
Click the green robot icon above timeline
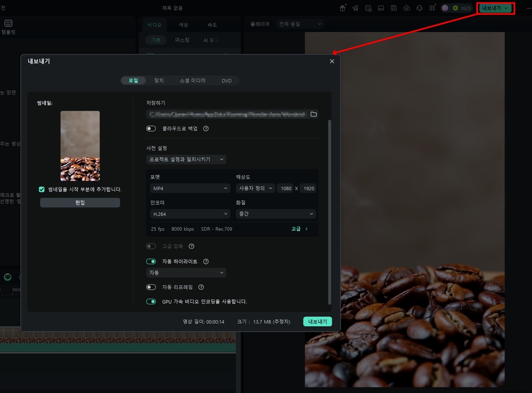click(8, 277)
